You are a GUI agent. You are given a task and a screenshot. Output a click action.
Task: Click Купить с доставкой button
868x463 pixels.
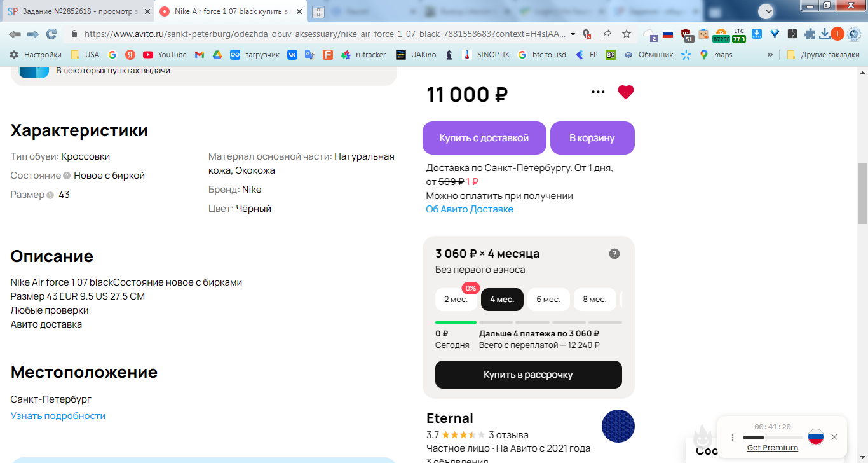tap(484, 138)
